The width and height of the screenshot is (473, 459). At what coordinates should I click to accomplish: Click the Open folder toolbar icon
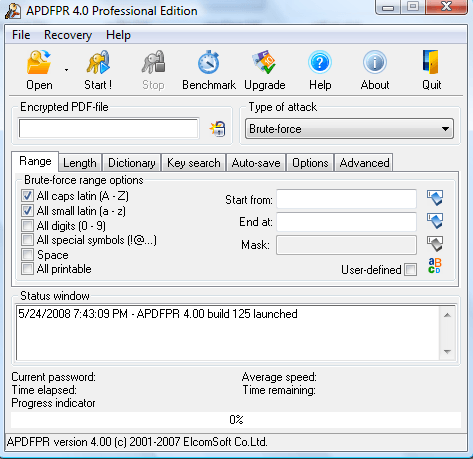(x=39, y=62)
